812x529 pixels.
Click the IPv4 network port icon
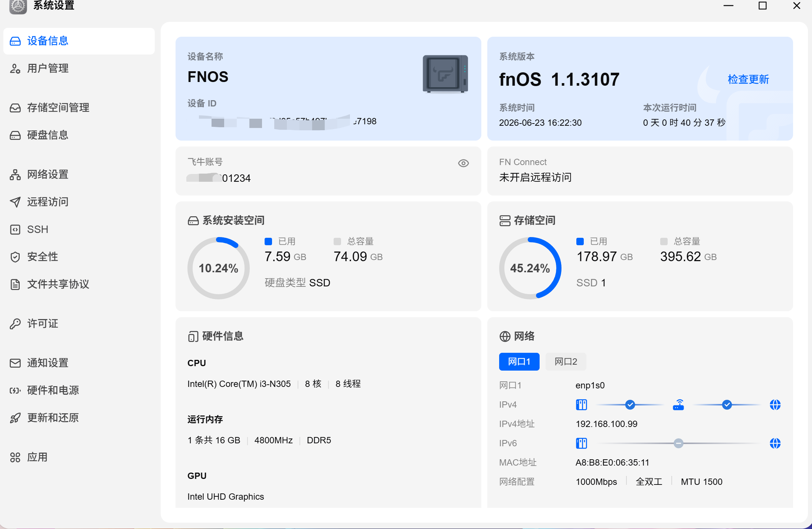pos(582,405)
